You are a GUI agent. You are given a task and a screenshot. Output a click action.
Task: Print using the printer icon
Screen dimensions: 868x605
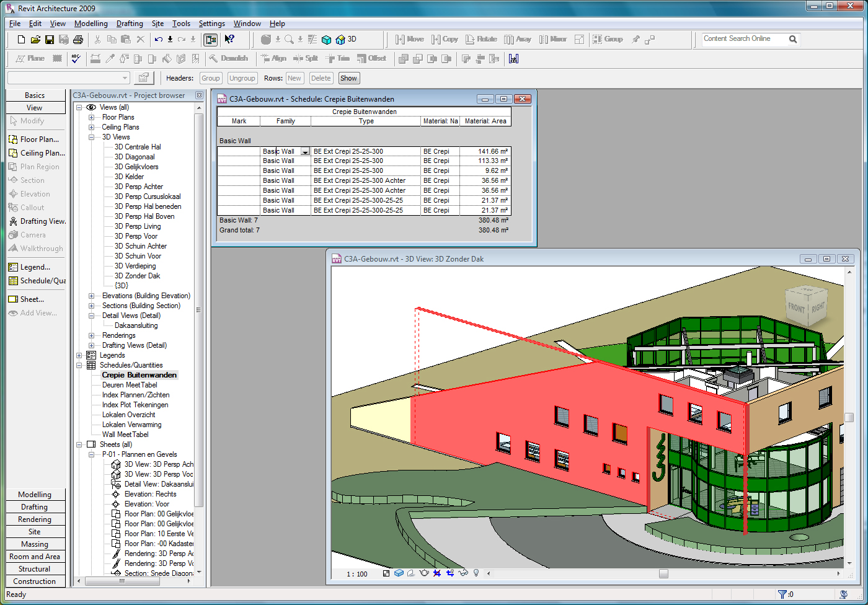pos(77,40)
